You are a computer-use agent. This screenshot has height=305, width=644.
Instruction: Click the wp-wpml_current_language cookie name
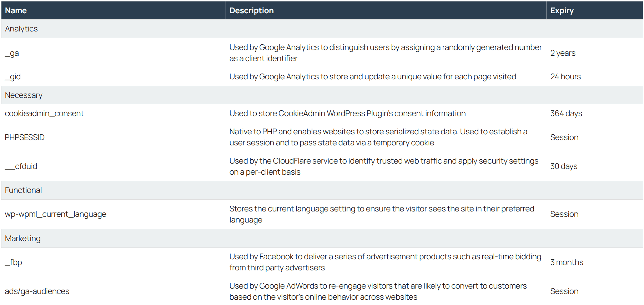coord(56,214)
